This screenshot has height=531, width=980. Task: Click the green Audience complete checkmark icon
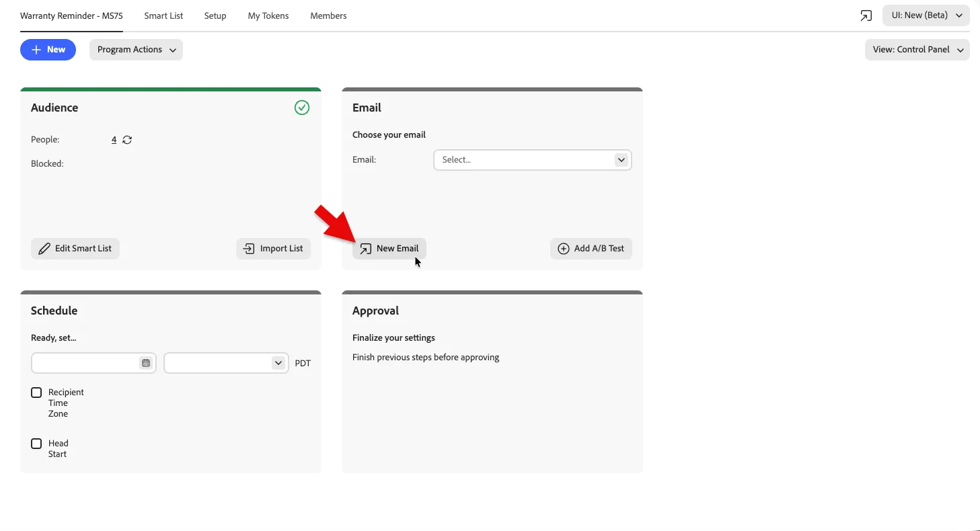click(302, 108)
